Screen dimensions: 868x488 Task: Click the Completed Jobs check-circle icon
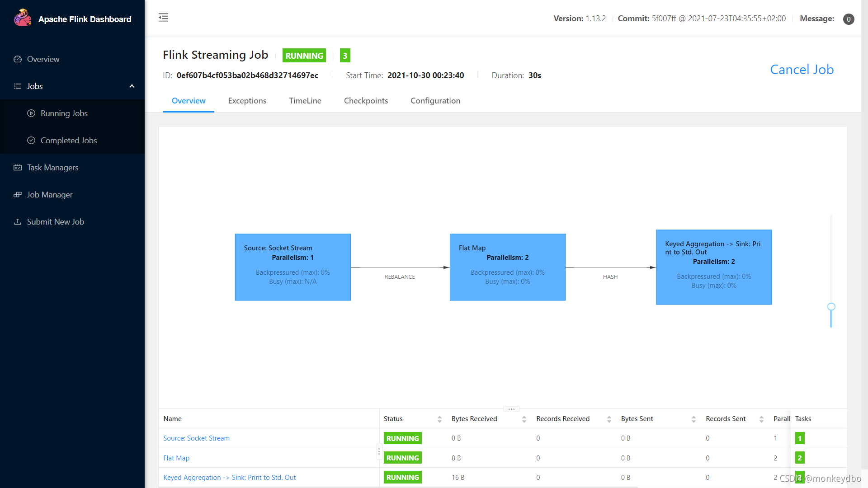point(31,141)
